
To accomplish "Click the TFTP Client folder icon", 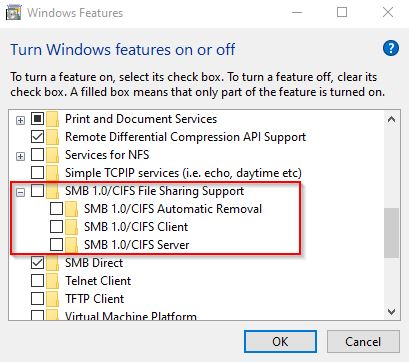I will pyautogui.click(x=52, y=299).
